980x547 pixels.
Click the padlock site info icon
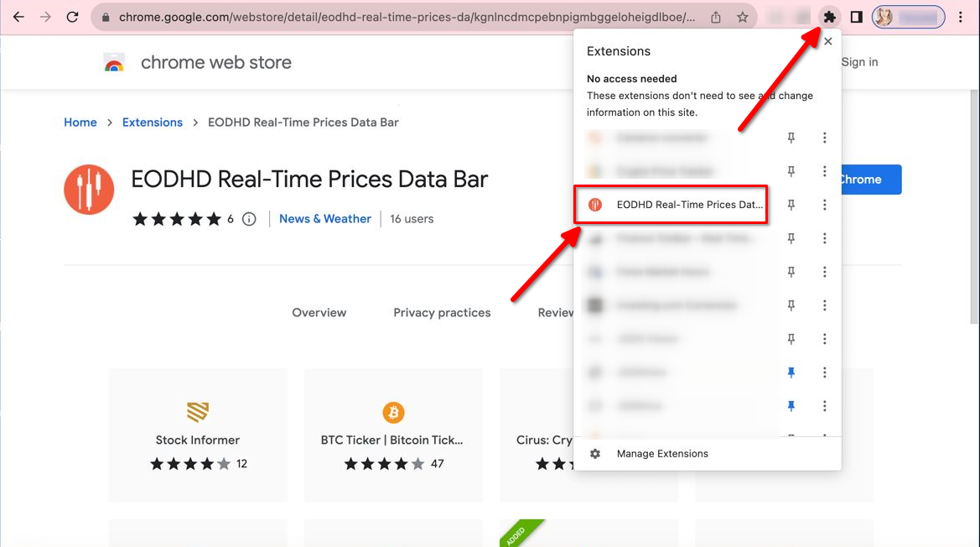pos(106,18)
